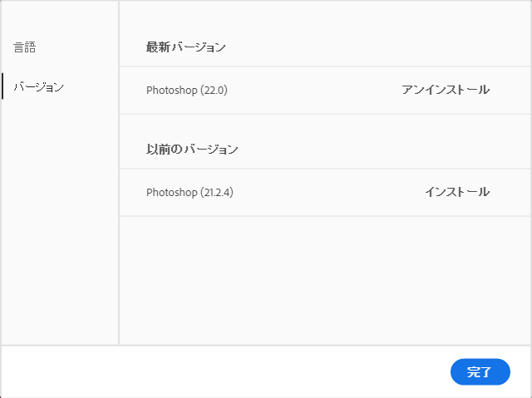The width and height of the screenshot is (532, 398).
Task: Click the blank area above 最新バージョン heading
Action: tap(325, 18)
